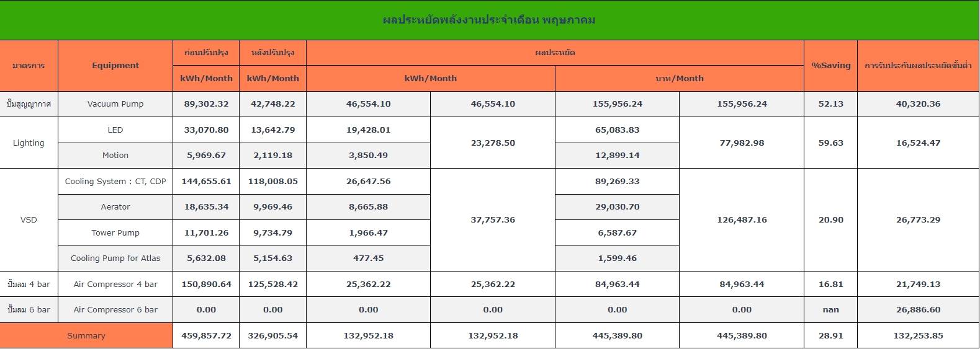Click the Tower Pump cell
The height and width of the screenshot is (349, 980).
tap(115, 233)
